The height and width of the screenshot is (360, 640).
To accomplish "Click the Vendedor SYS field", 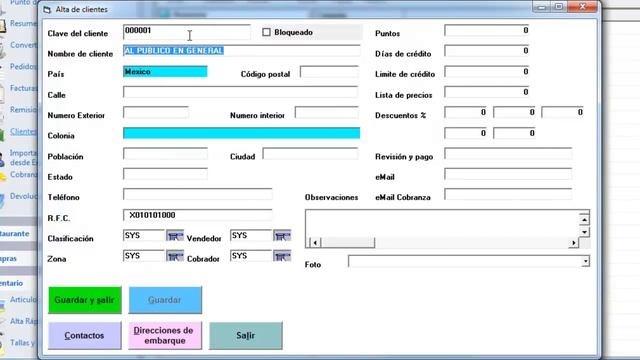I will point(251,236).
